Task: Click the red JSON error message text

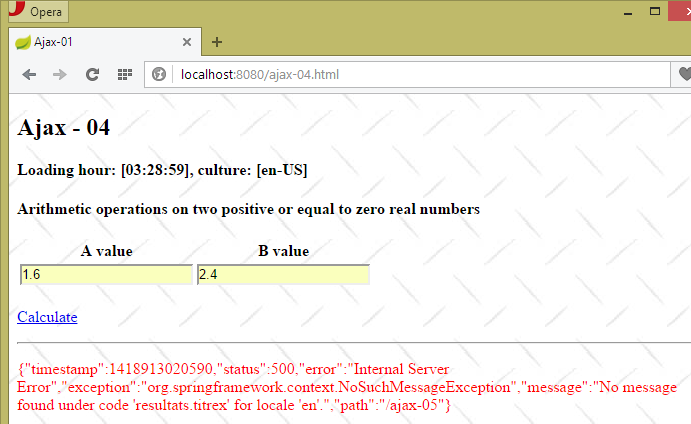Action: (x=340, y=387)
